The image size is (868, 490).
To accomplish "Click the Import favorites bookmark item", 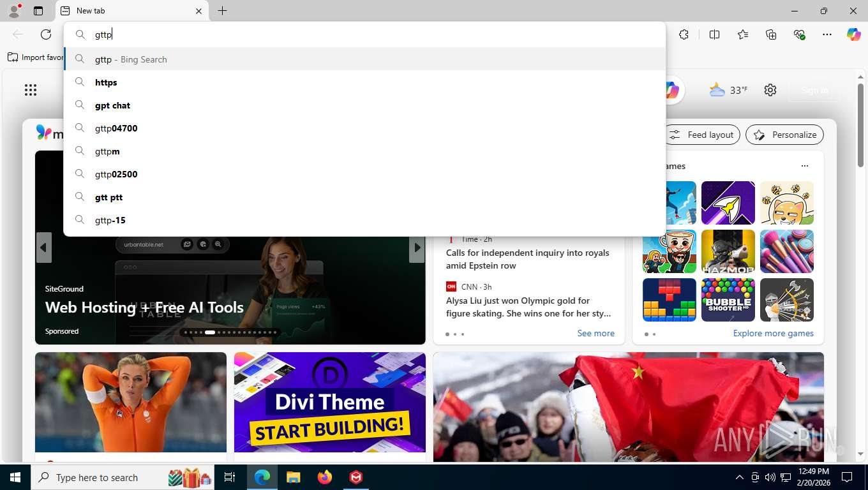I will click(x=36, y=57).
